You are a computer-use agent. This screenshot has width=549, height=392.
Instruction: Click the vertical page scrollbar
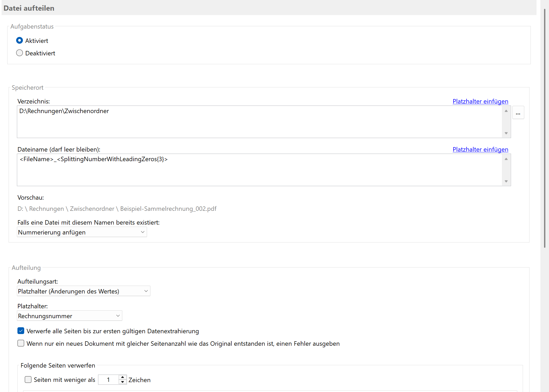tap(544, 127)
